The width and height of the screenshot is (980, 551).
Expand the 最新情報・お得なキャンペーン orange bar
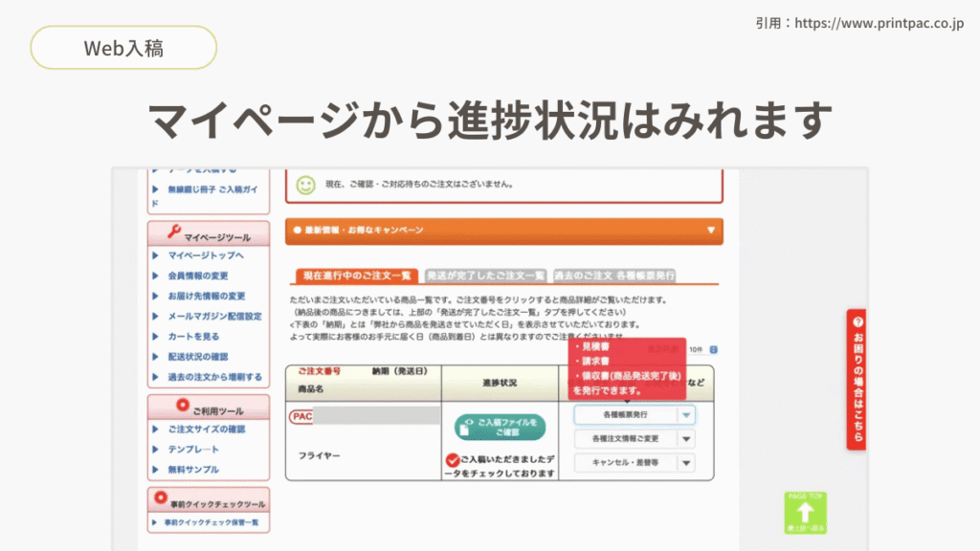(x=503, y=231)
